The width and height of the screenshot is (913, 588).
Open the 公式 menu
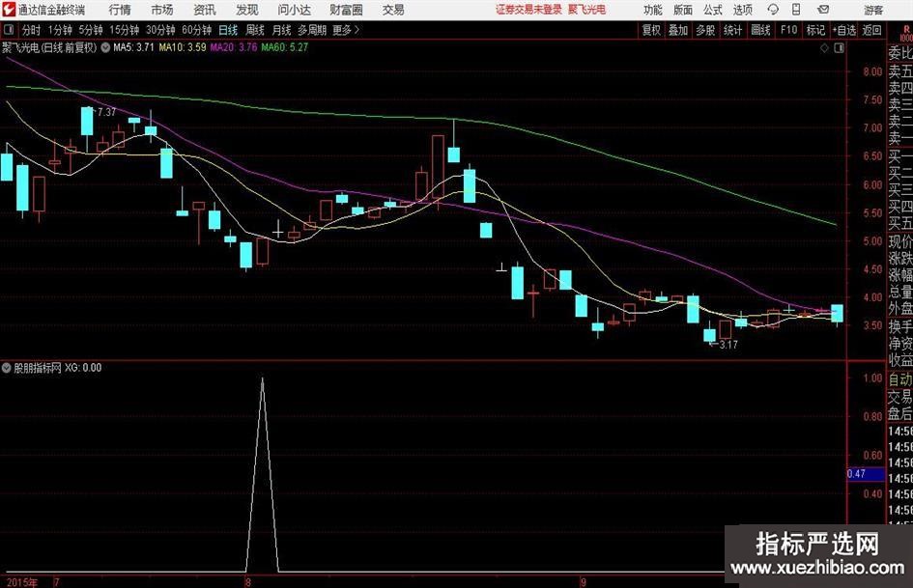coord(713,10)
